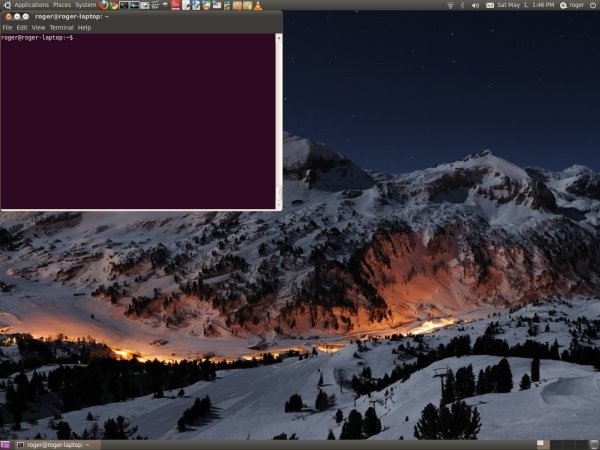Open the terminal Edit menu
Image resolution: width=600 pixels, height=450 pixels.
click(22, 27)
